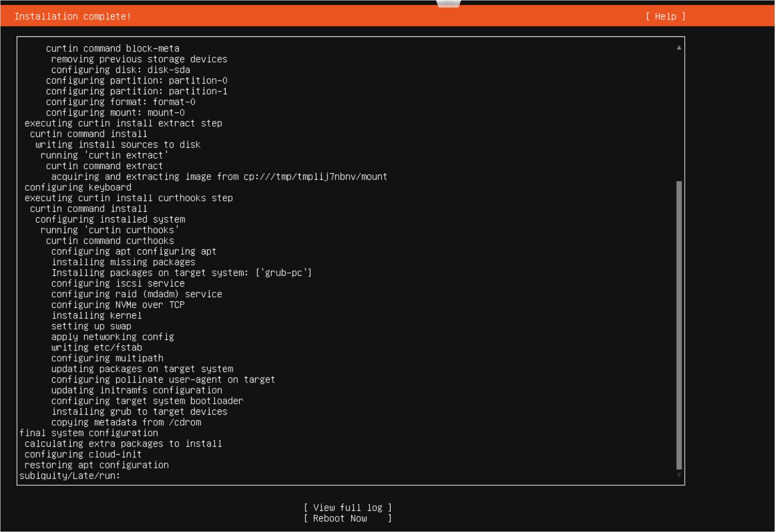Open the Help menu in header
The image size is (775, 532).
(665, 17)
